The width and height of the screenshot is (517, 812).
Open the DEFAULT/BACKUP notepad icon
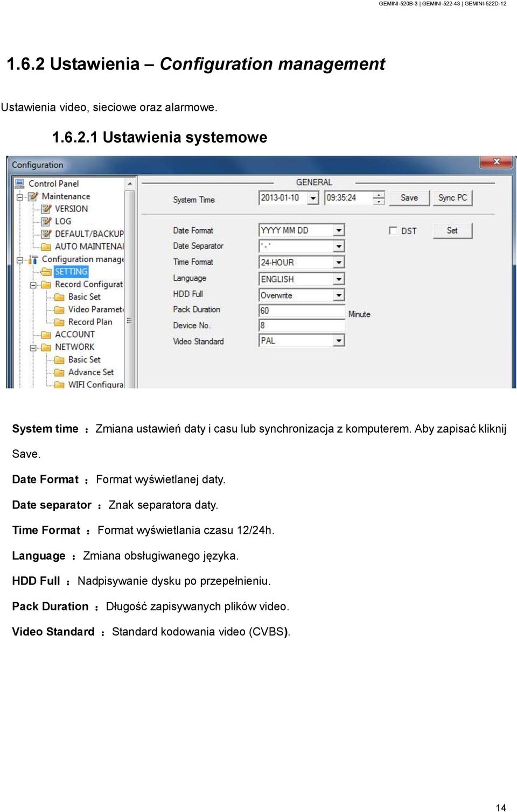(x=46, y=234)
